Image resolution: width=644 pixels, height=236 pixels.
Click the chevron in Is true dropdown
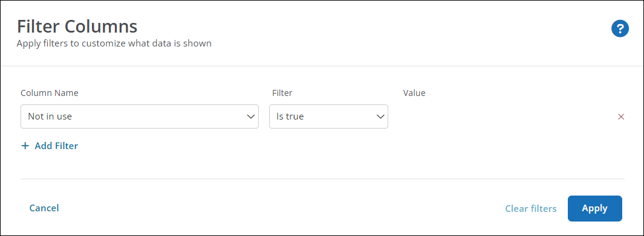380,116
